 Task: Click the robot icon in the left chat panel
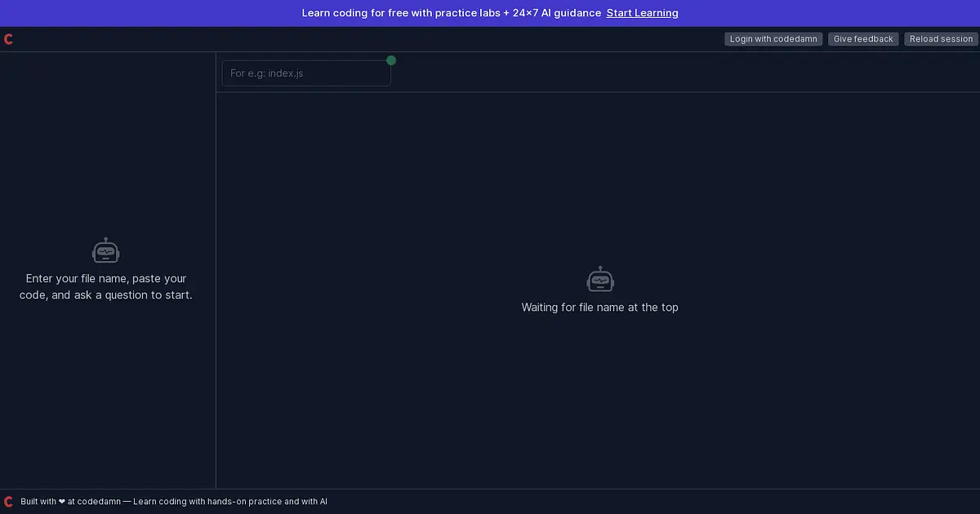pyautogui.click(x=106, y=250)
